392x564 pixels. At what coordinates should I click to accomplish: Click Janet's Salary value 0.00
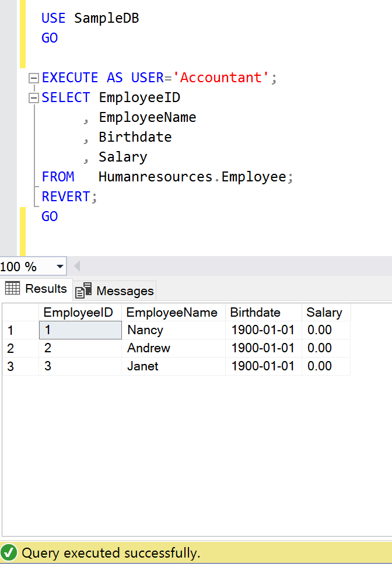[320, 366]
